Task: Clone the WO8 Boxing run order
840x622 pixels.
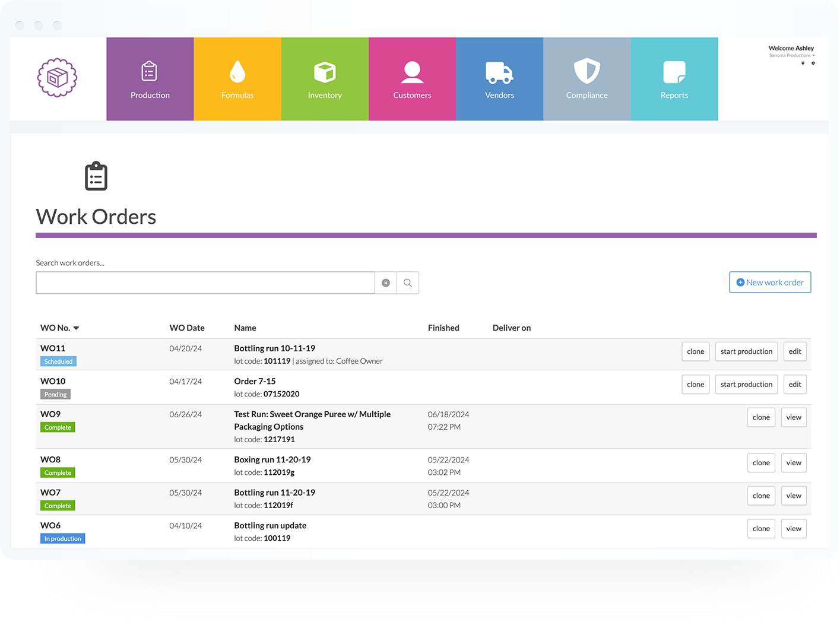Action: click(x=761, y=463)
